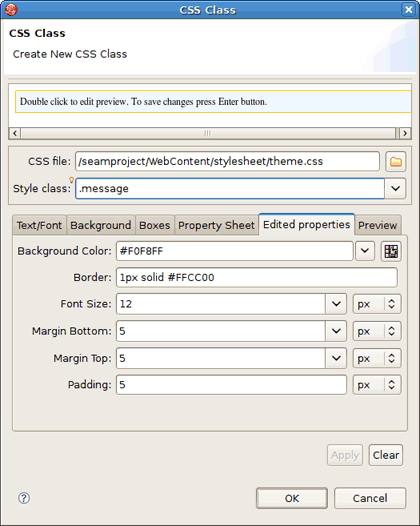Change the Font Size unit px selector
420x526 pixels.
377,304
